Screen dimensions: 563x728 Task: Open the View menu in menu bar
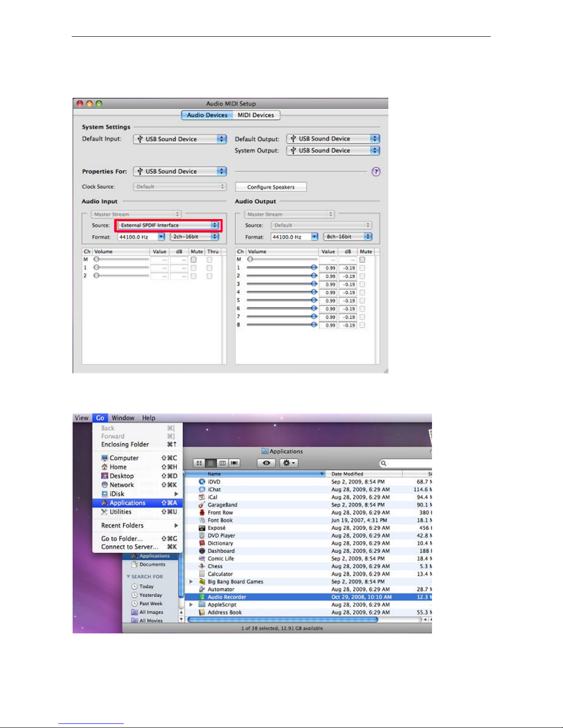pos(81,418)
